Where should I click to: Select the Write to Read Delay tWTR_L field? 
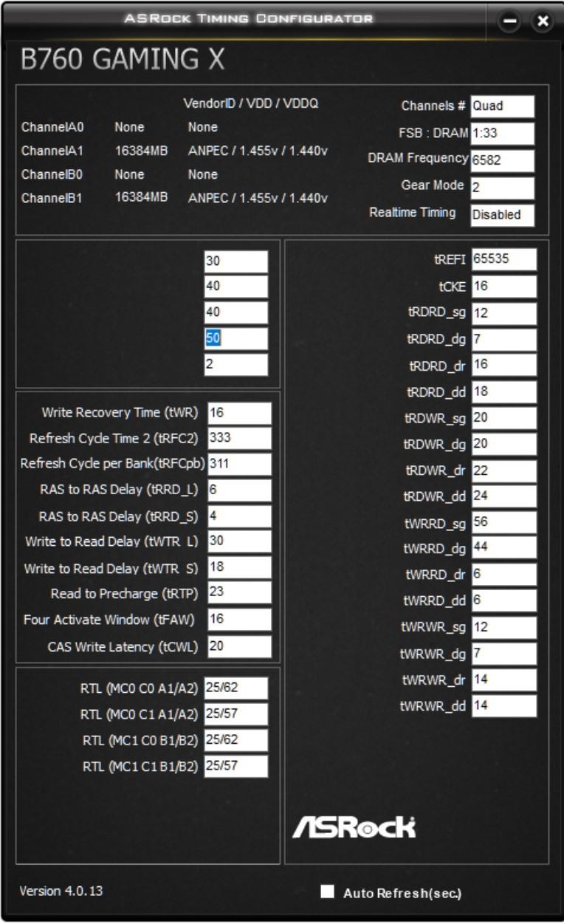click(239, 541)
